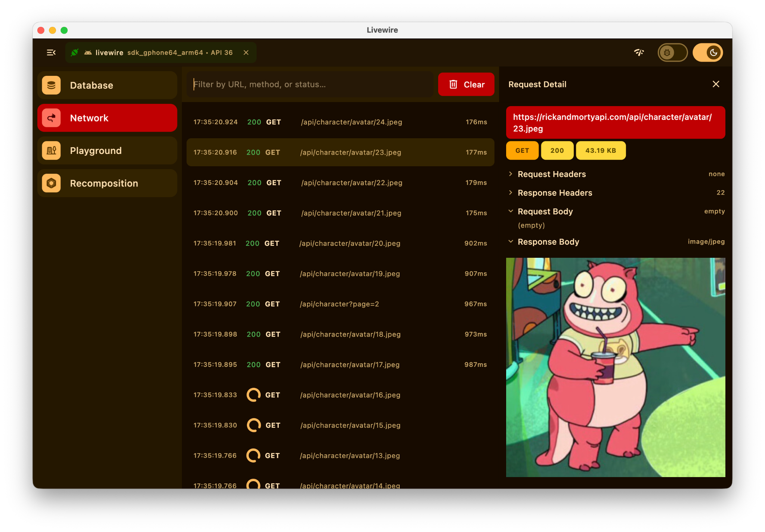Toggle the dark mode moon switch

[x=708, y=53]
